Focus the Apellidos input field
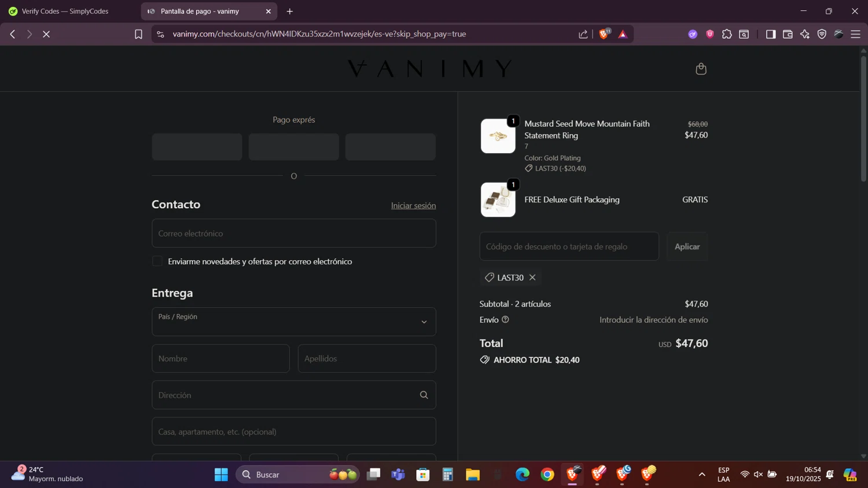Viewport: 868px width, 488px height. pos(367,358)
